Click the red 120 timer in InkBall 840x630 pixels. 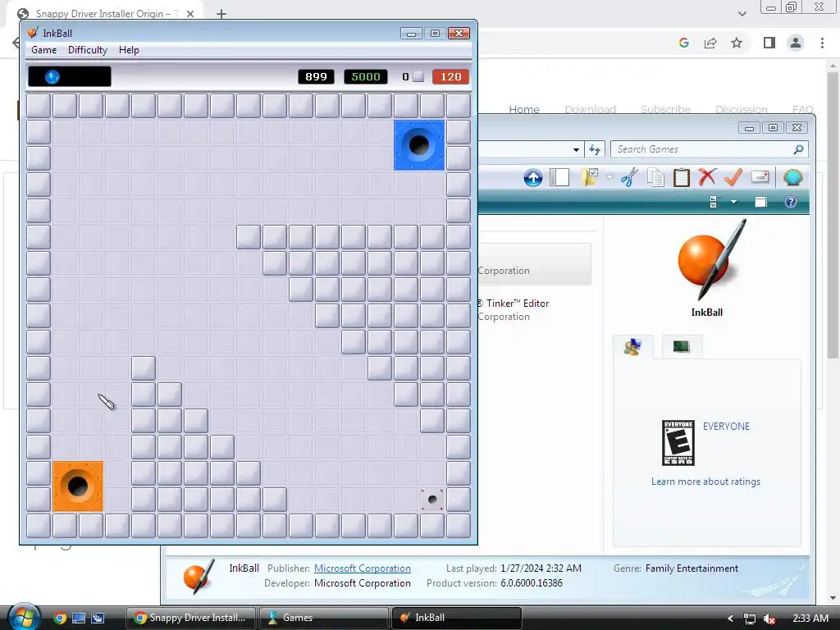click(x=450, y=76)
